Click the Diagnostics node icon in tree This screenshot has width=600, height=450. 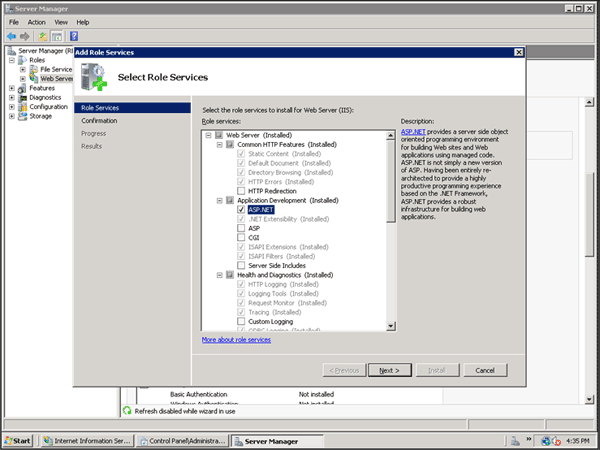coord(23,98)
